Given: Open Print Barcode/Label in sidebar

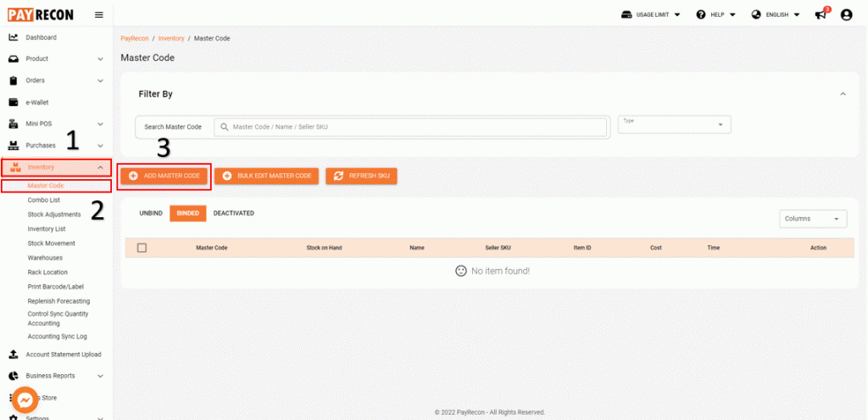Looking at the screenshot, I should (x=56, y=287).
